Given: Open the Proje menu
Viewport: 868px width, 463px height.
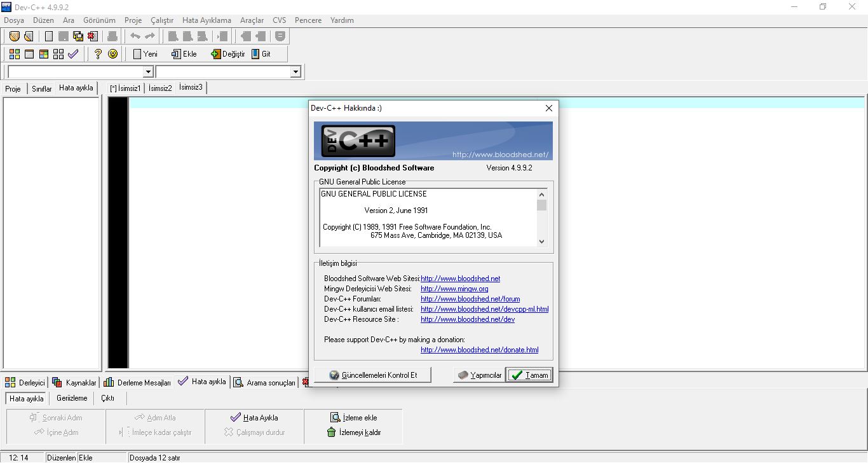Looking at the screenshot, I should 133,20.
